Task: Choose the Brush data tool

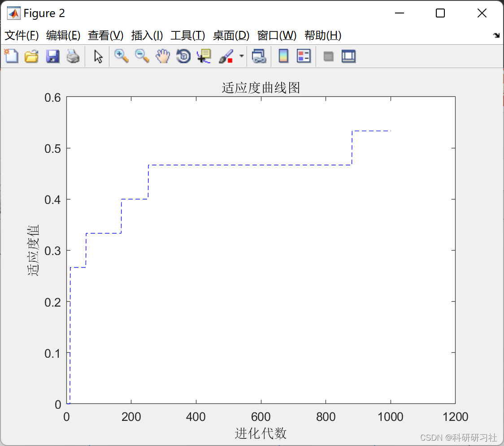Action: pyautogui.click(x=226, y=56)
